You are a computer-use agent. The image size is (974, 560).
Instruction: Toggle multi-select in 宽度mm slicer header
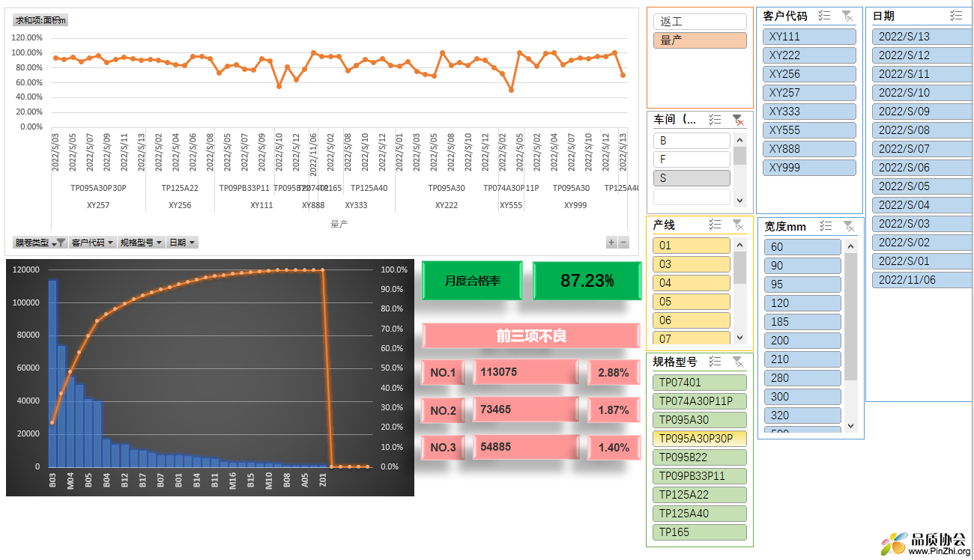[x=826, y=226]
